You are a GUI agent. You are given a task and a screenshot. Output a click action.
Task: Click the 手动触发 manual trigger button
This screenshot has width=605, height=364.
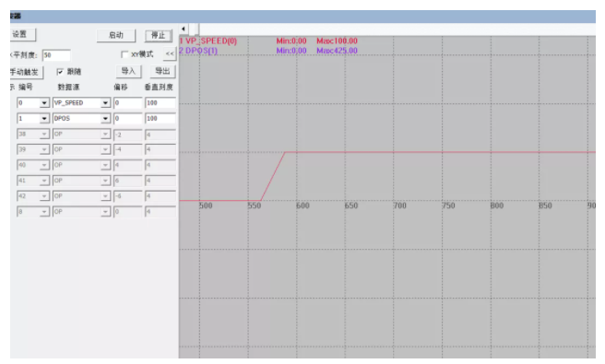click(26, 72)
